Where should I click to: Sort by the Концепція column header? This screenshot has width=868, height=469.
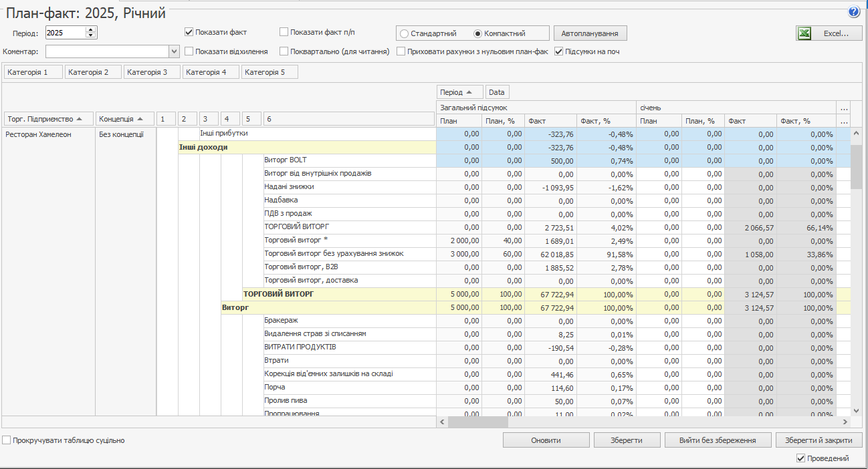pyautogui.click(x=124, y=119)
